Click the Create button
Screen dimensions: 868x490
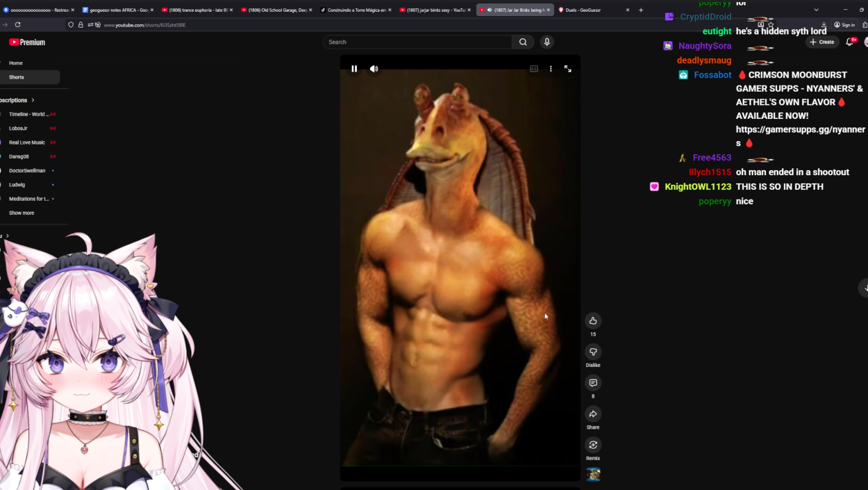(821, 42)
